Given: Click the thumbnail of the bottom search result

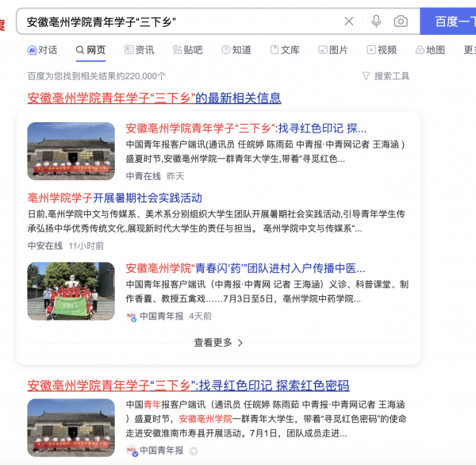Looking at the screenshot, I should click(x=71, y=428).
